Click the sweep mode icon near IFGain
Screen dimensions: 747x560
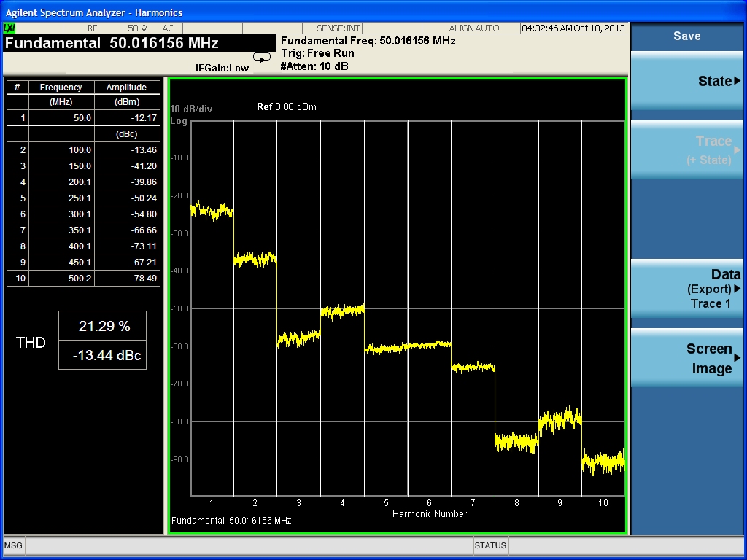262,58
